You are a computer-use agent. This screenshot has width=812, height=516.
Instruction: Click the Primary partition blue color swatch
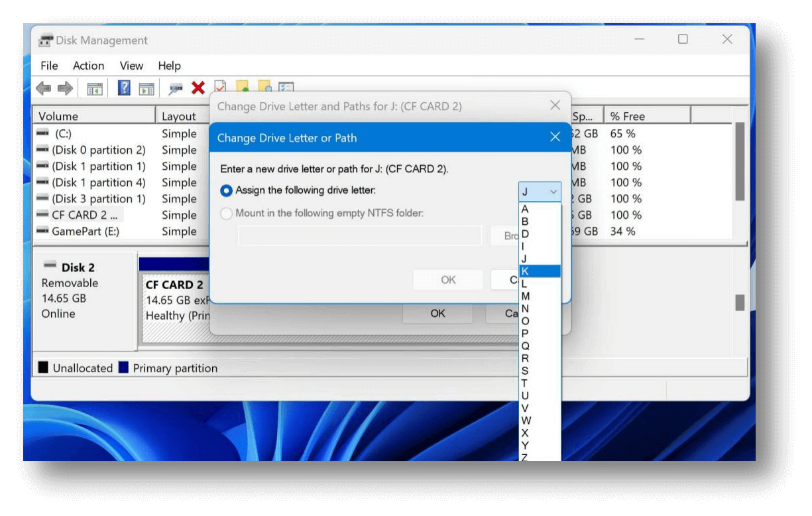(x=123, y=367)
